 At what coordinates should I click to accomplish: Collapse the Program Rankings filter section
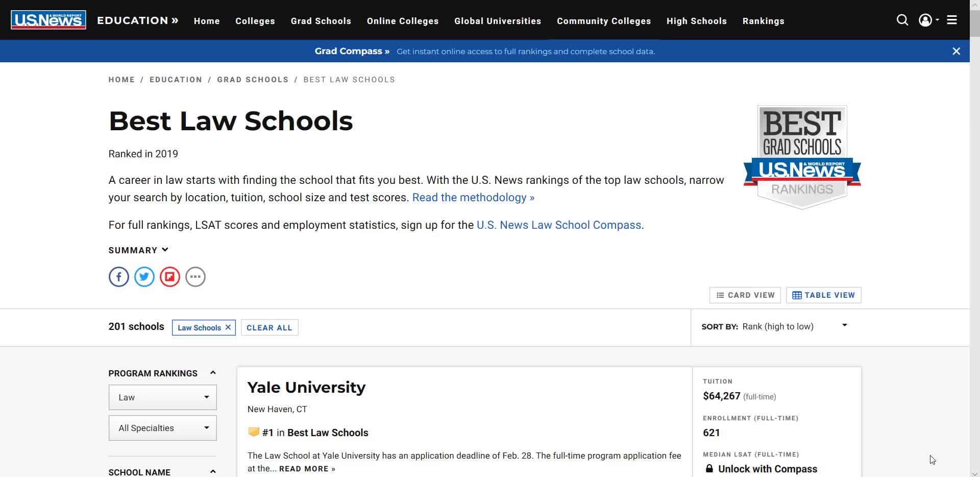coord(213,373)
